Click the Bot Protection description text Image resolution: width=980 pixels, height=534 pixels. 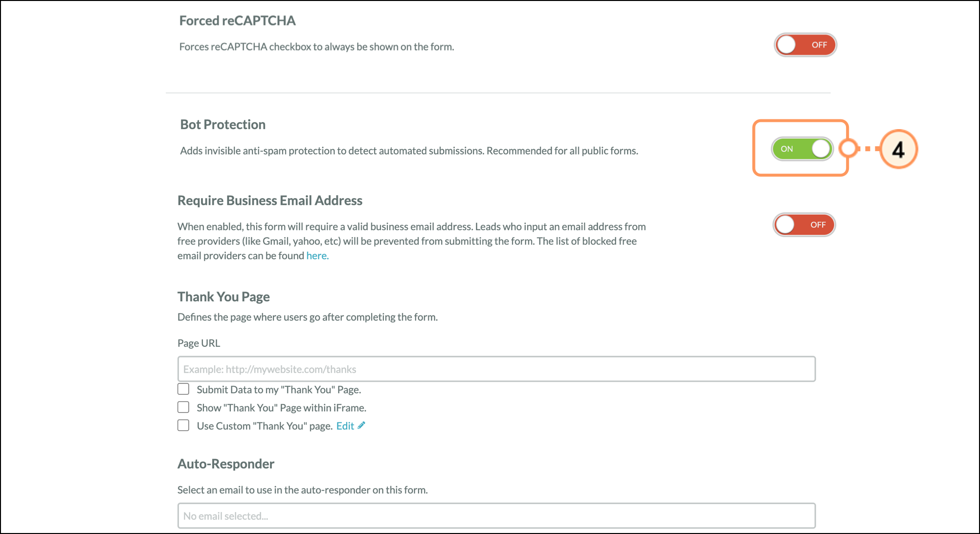(409, 151)
